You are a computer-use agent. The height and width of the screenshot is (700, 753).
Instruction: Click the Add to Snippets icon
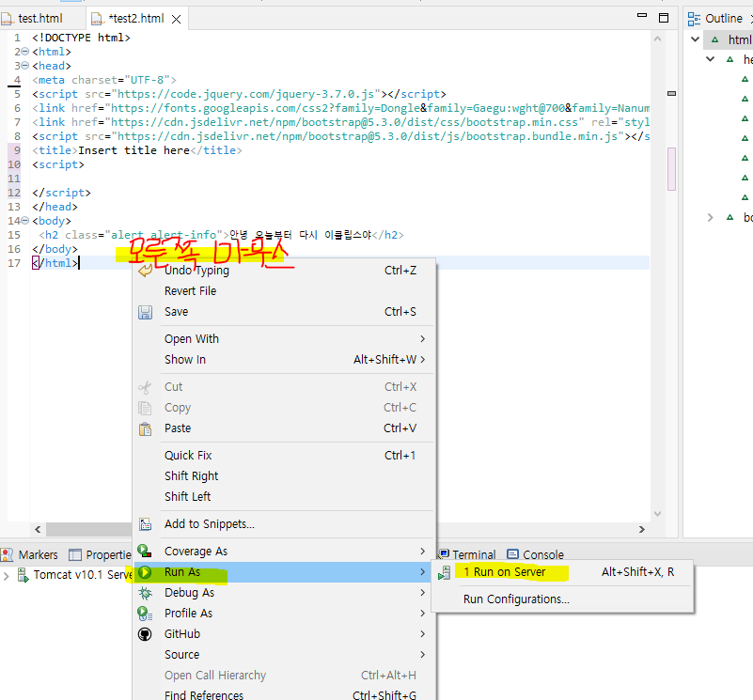[x=145, y=524]
